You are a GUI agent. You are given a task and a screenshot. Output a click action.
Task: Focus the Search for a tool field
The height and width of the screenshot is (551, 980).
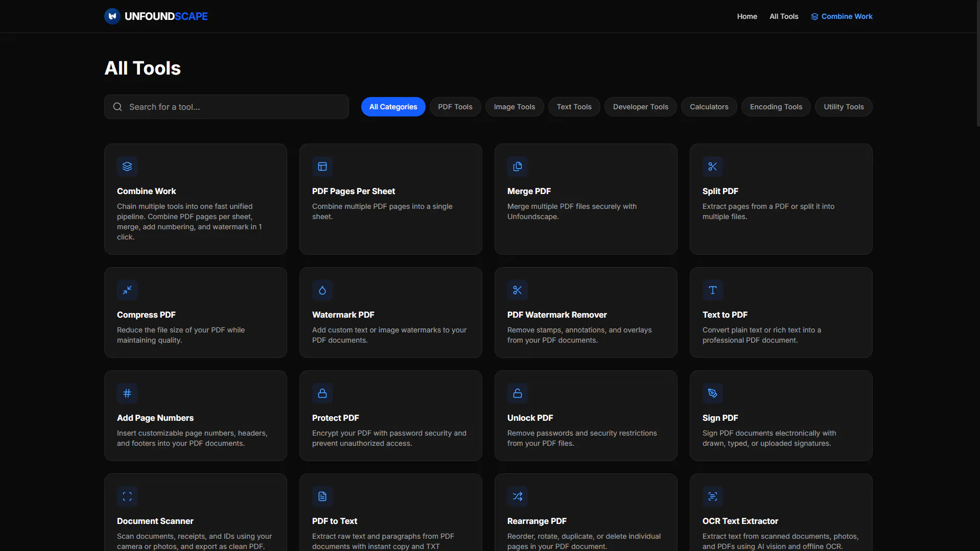[x=226, y=107]
